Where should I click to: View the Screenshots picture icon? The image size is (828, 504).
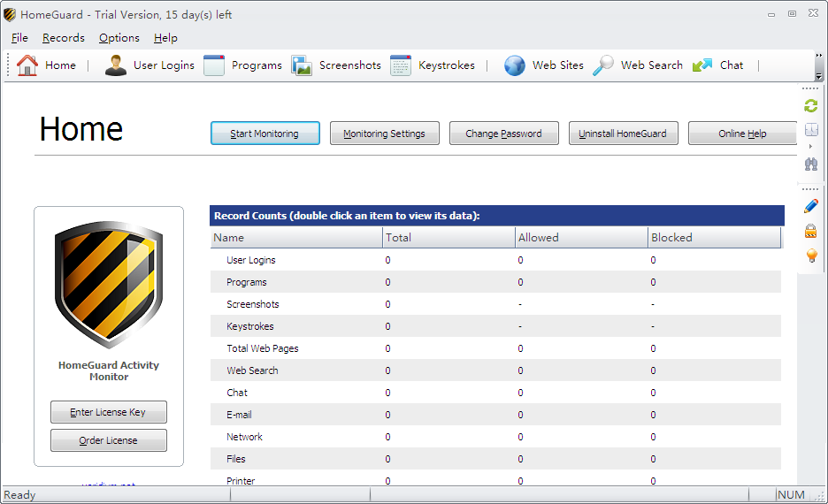[302, 65]
